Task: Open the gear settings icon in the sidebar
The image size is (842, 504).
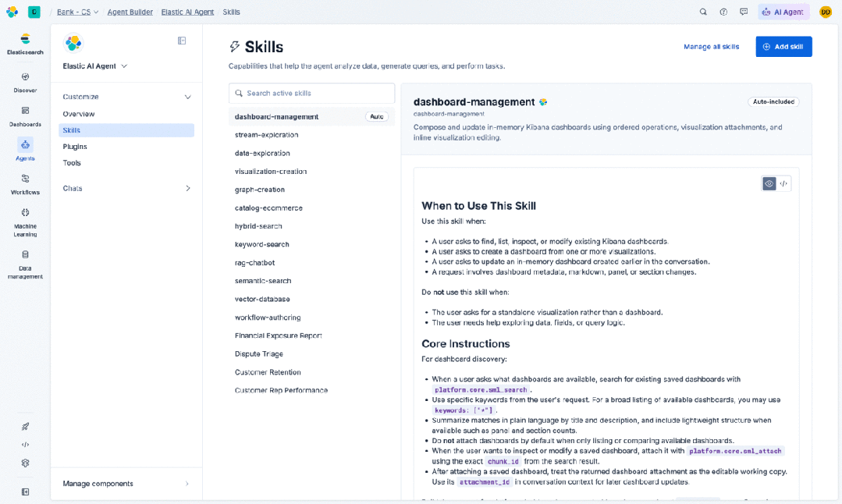Action: [25, 463]
